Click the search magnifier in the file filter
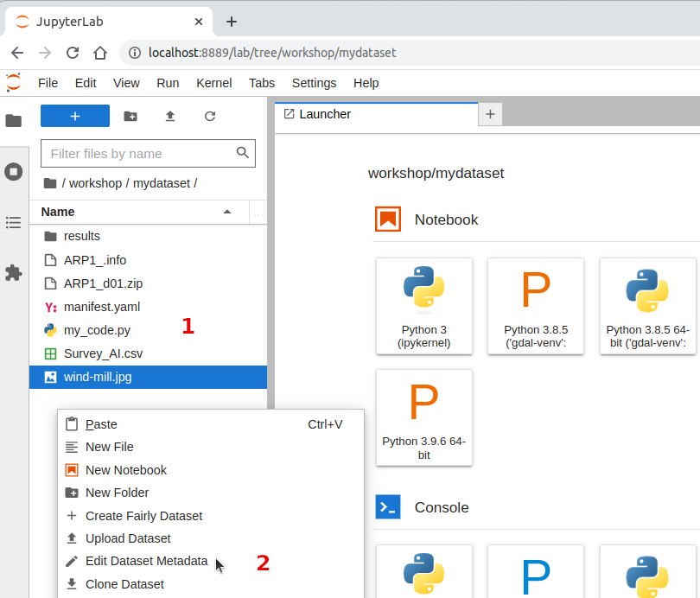Viewport: 700px width, 598px height. pyautogui.click(x=243, y=153)
